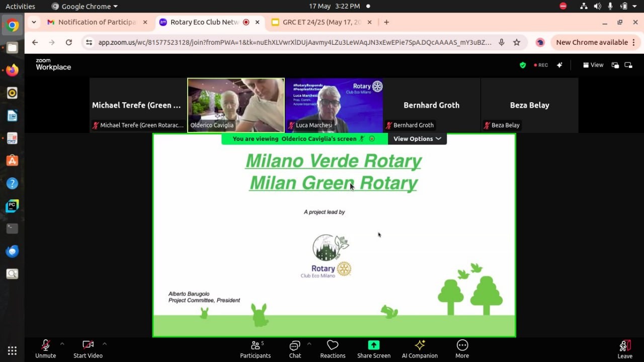Click the AI sparkle icon near REC
Image resolution: width=644 pixels, height=362 pixels.
559,65
